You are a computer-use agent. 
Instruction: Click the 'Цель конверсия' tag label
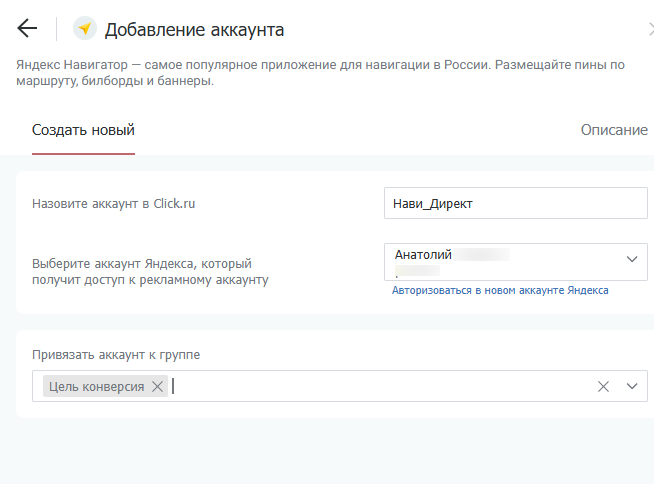coord(96,386)
